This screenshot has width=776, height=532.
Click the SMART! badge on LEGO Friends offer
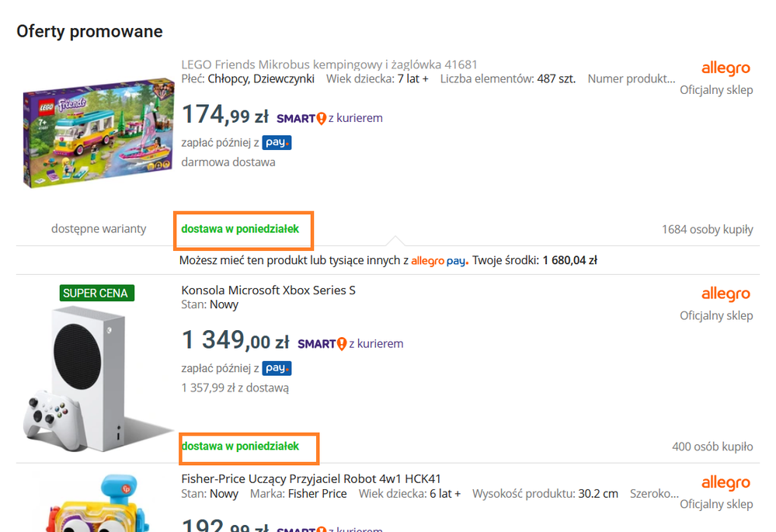301,118
